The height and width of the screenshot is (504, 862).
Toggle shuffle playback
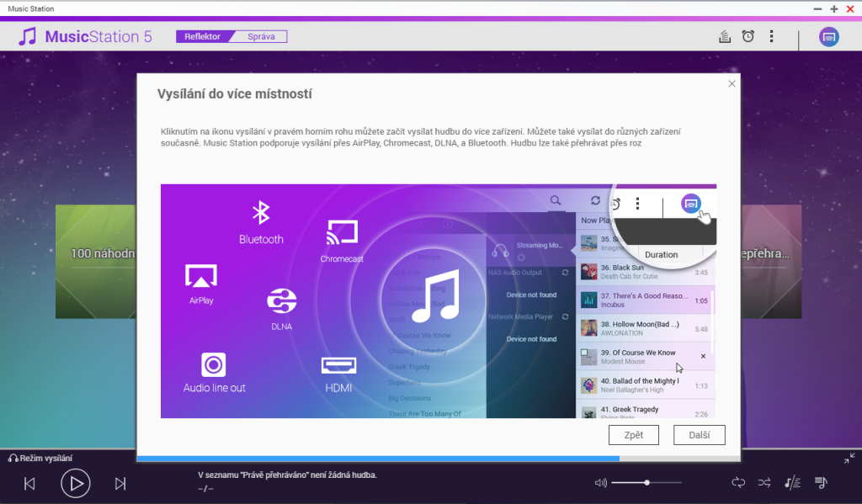(764, 482)
